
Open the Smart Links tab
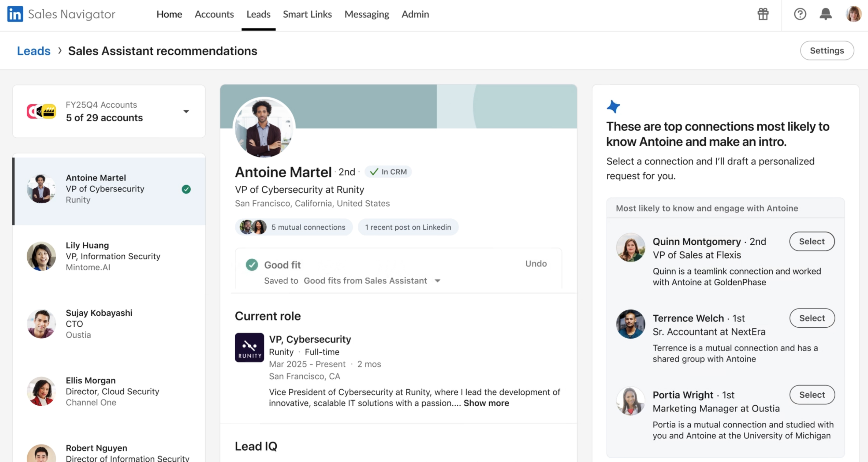click(x=307, y=14)
